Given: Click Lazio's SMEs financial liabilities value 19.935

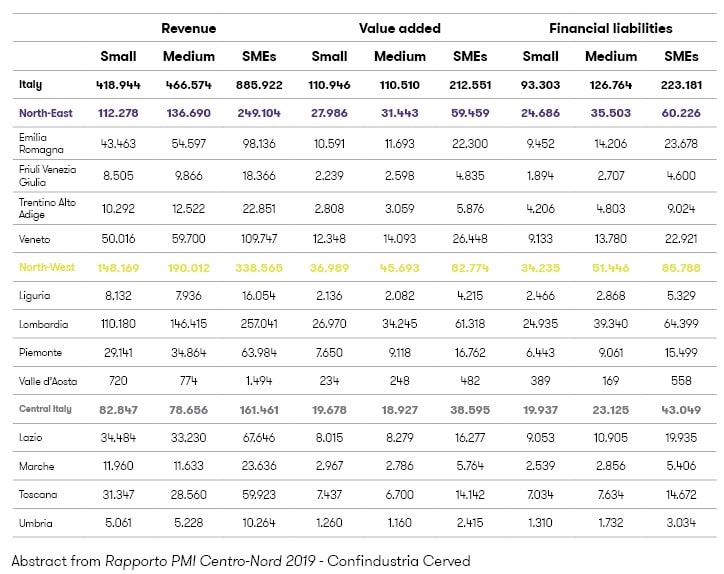Looking at the screenshot, I should [681, 438].
